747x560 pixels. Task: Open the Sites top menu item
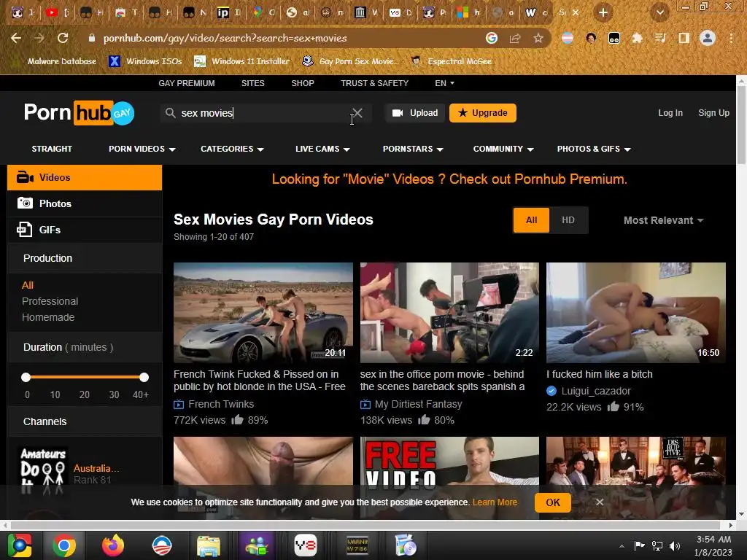252,83
